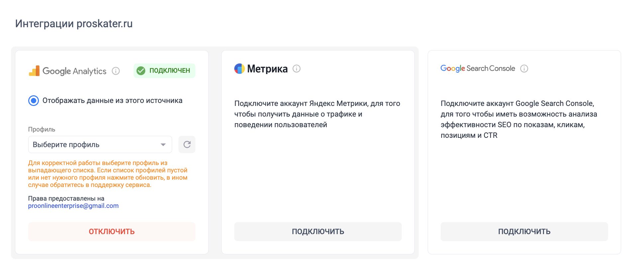Viewport: 644px width, 269px height.
Task: Open the "Выберите профиль" dropdown
Action: pos(100,144)
